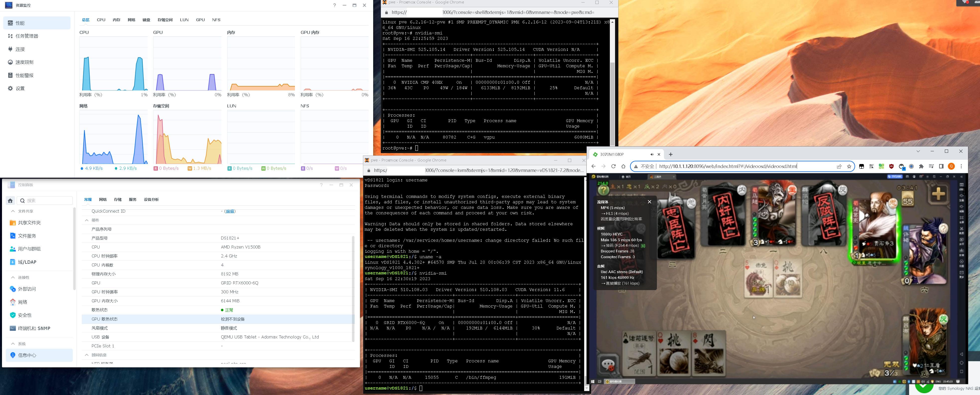
Task: Open a new Chrome tab
Action: (671, 155)
